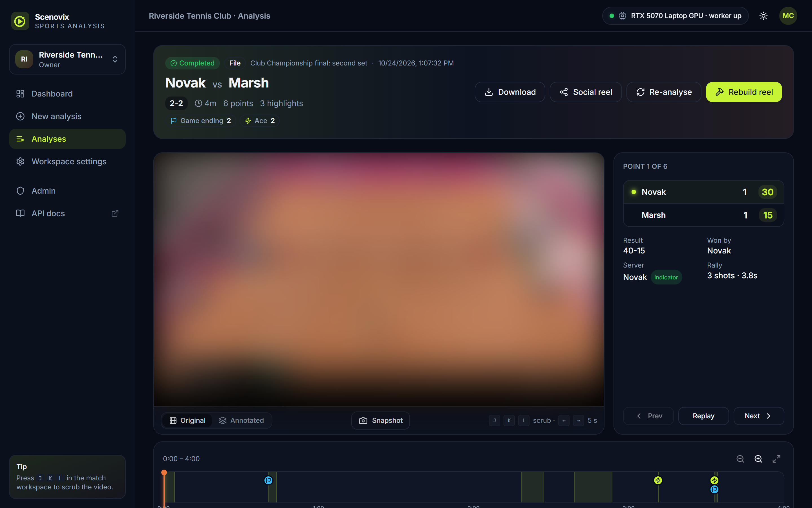Click the K scrub key hint
This screenshot has width=812, height=508.
coord(509,420)
